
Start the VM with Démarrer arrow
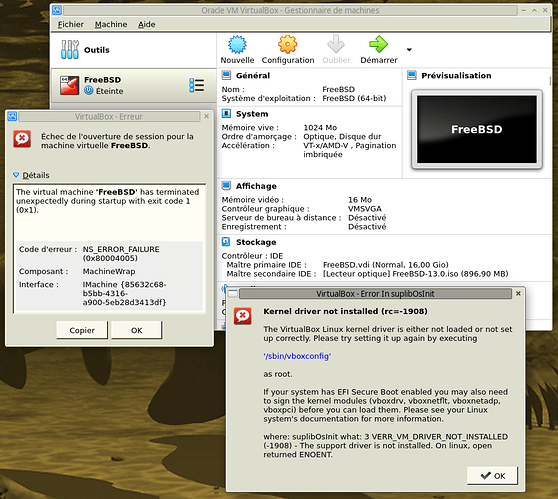378,44
